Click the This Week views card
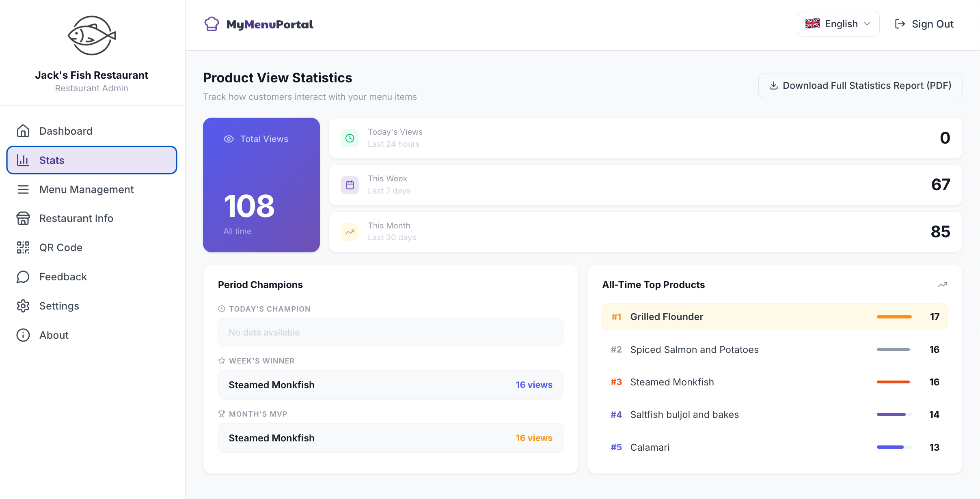 645,185
